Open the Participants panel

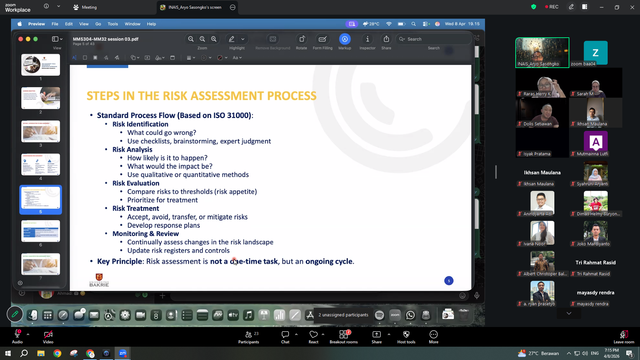tap(249, 337)
